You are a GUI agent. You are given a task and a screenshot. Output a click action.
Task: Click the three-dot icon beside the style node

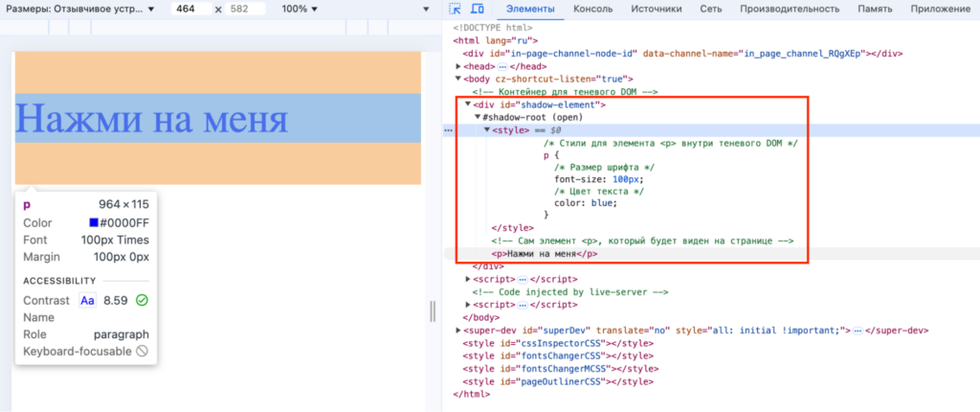click(x=448, y=129)
